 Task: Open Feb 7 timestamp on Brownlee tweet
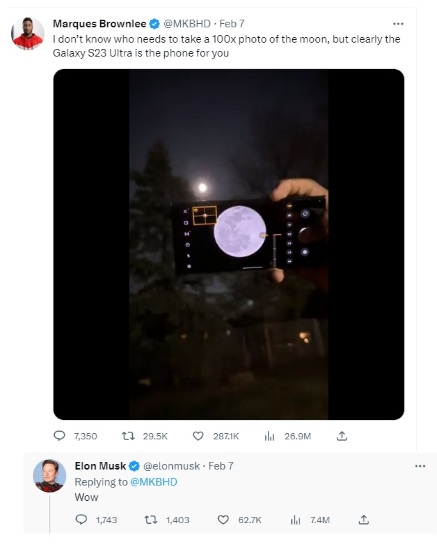point(232,24)
